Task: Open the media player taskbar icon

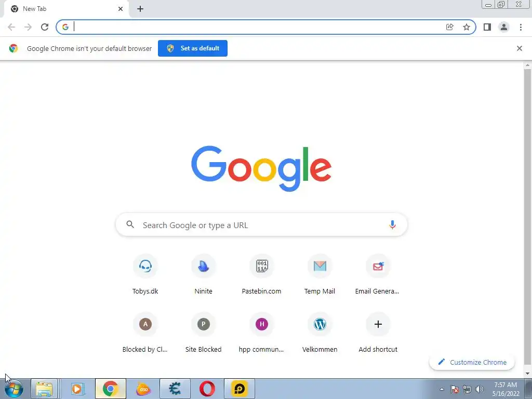Action: [x=77, y=389]
